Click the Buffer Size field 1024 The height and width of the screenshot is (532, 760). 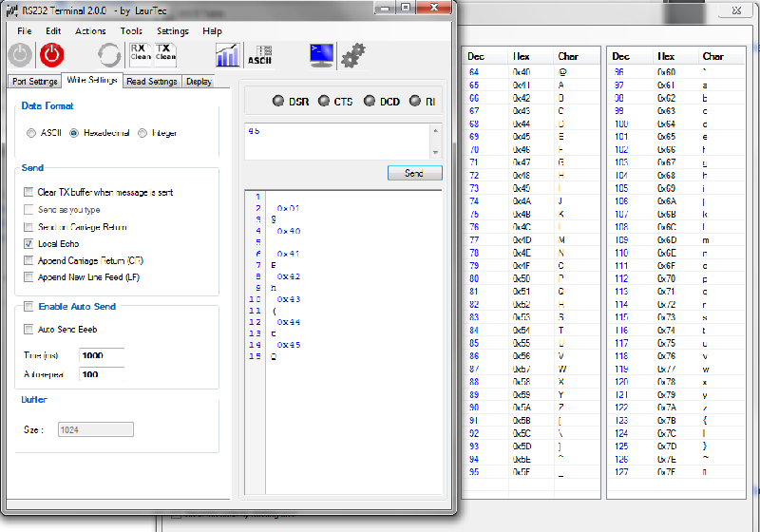coord(96,429)
